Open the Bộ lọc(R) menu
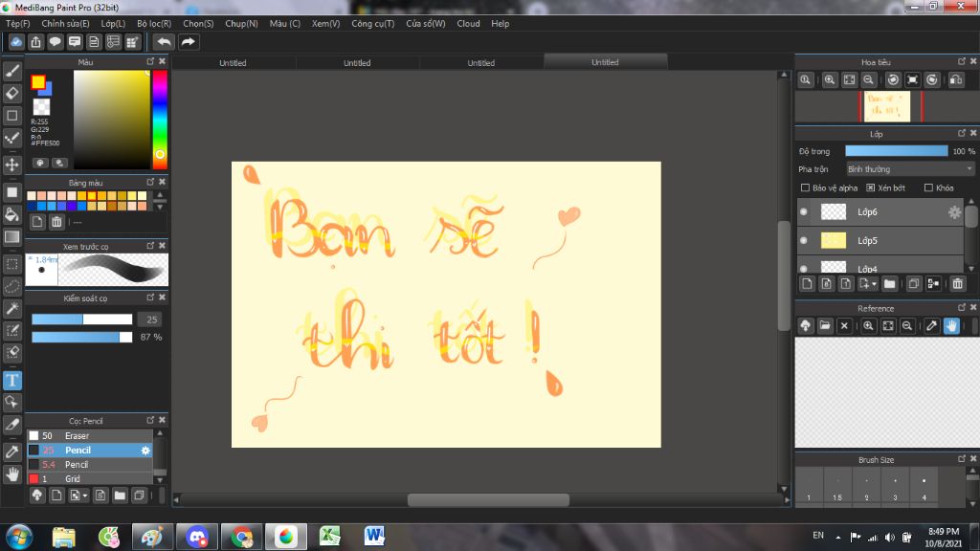The width and height of the screenshot is (980, 551). point(154,24)
